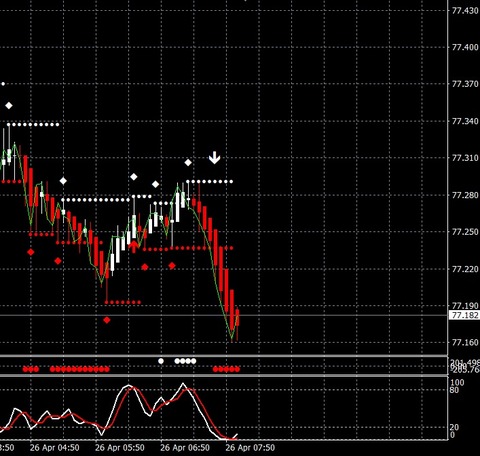
Task: Click the white diamond just left of down arrow
Action: [188, 163]
